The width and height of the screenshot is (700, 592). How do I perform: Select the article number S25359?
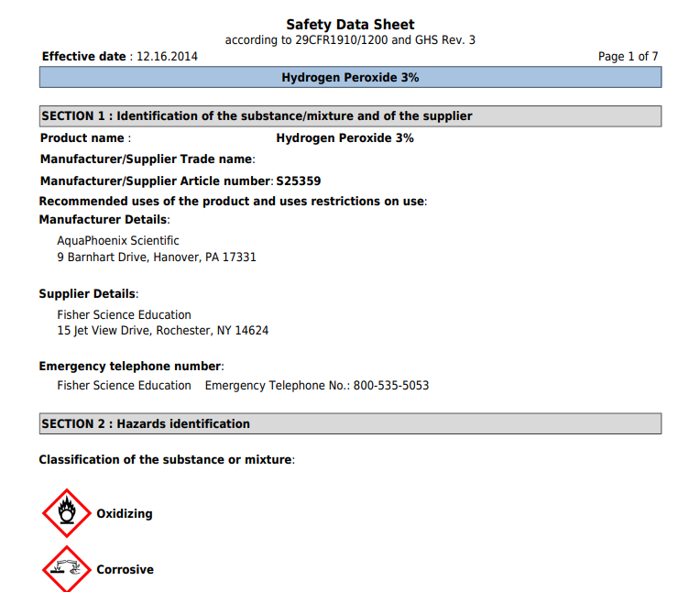tap(299, 181)
